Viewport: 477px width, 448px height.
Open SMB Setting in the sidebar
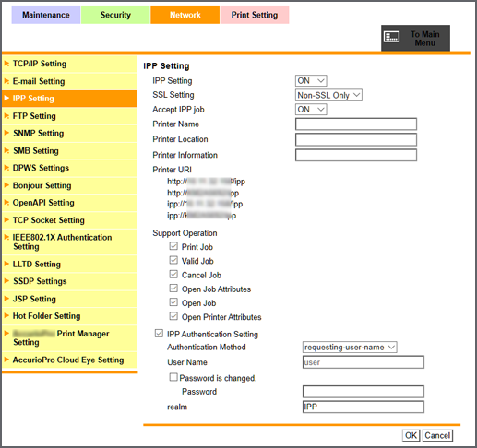(69, 150)
